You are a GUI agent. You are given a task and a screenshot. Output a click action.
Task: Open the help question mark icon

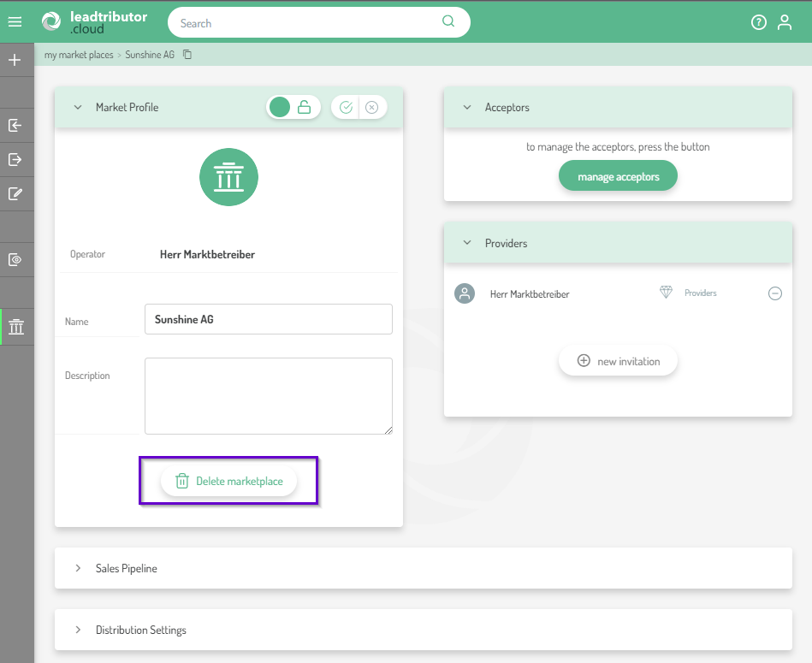[758, 23]
